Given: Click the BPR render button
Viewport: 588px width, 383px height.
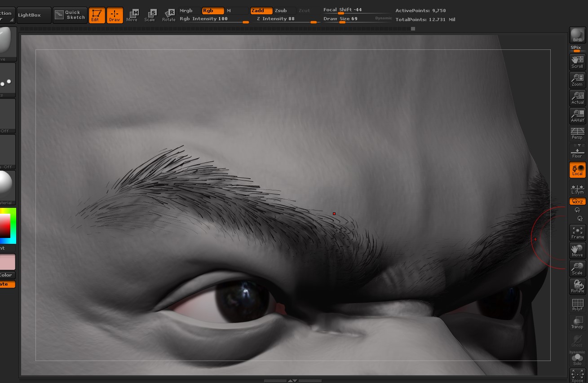Looking at the screenshot, I should (577, 35).
